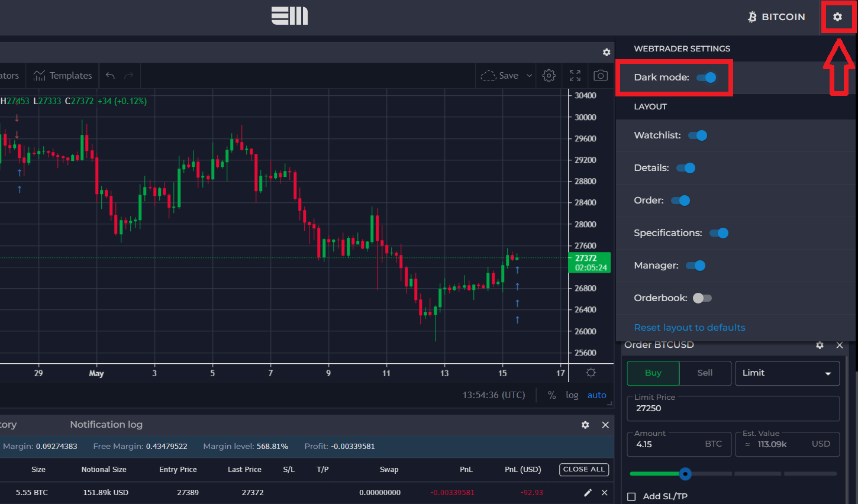
Task: Close the 5.55 BTC position
Action: pos(604,493)
